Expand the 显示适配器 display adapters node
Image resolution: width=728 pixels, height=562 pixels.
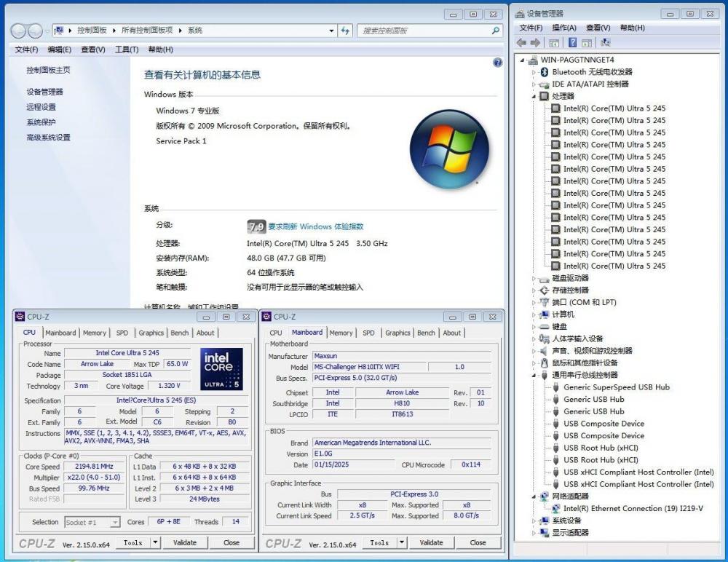pos(534,533)
